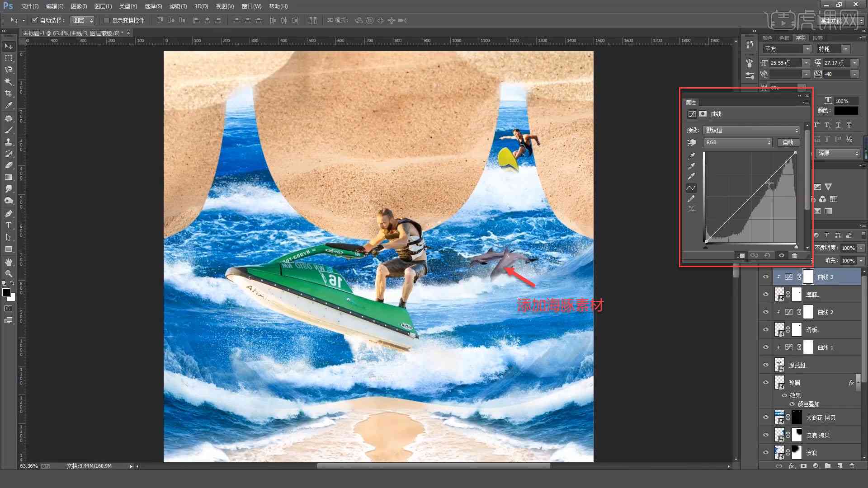The width and height of the screenshot is (868, 488).
Task: Reset Curves adjustment to defaults
Action: [x=767, y=256]
